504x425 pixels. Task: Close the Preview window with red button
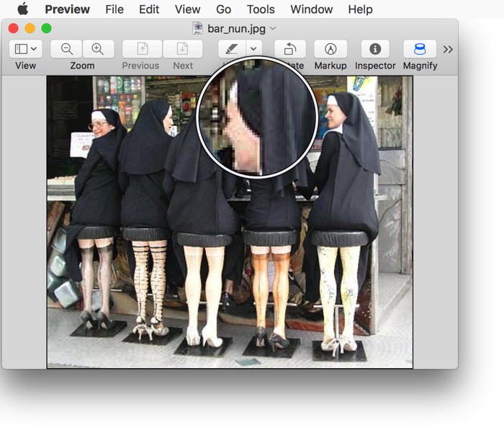click(x=13, y=28)
